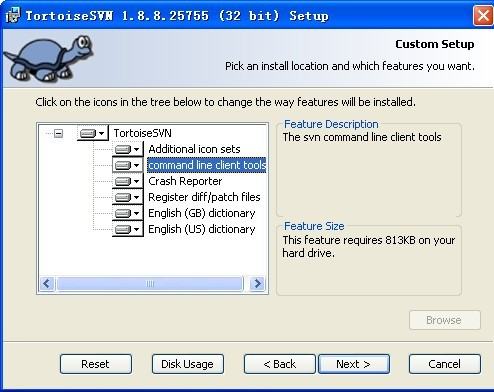Go back with the < Back button
The height and width of the screenshot is (392, 494).
click(x=279, y=364)
